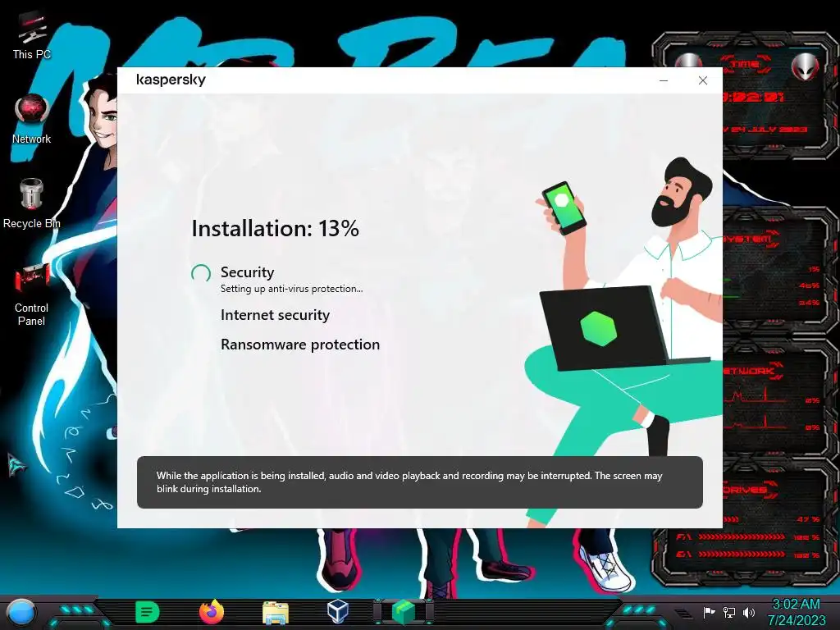Open File Explorer from the taskbar
Screen dimensions: 840x630
(276, 613)
